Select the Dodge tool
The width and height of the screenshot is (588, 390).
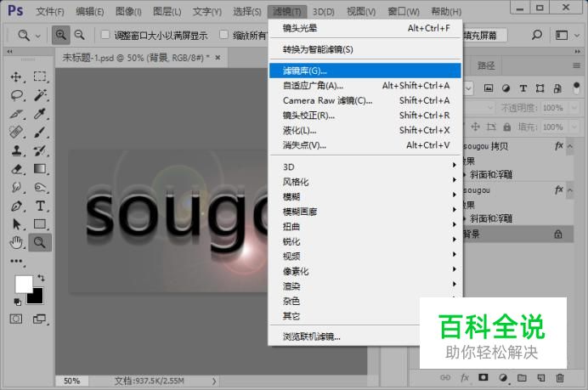(x=40, y=187)
